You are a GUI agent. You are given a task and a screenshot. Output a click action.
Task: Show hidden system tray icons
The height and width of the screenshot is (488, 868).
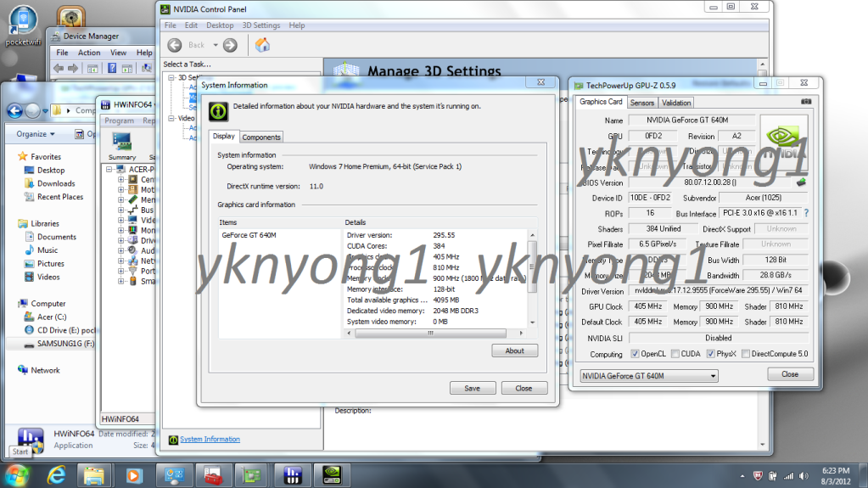[742, 476]
